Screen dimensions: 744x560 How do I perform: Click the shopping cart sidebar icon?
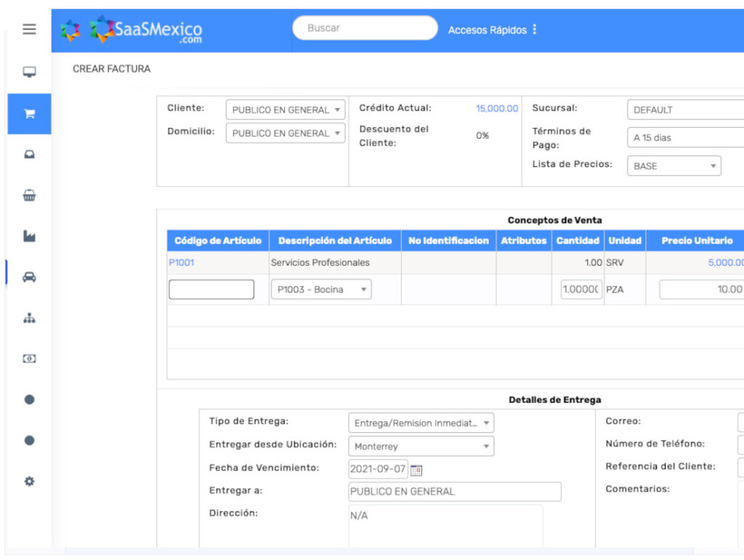pyautogui.click(x=29, y=114)
